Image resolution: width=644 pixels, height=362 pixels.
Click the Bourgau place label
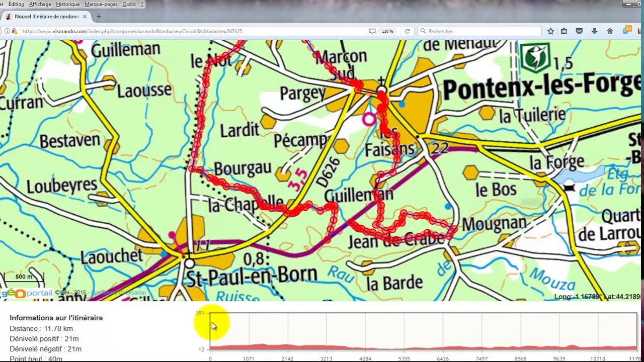pyautogui.click(x=243, y=168)
